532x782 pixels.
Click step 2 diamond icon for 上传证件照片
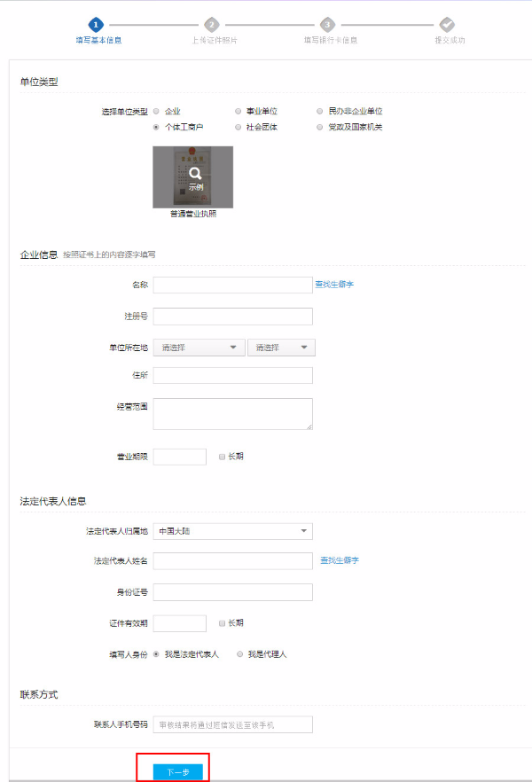point(211,25)
